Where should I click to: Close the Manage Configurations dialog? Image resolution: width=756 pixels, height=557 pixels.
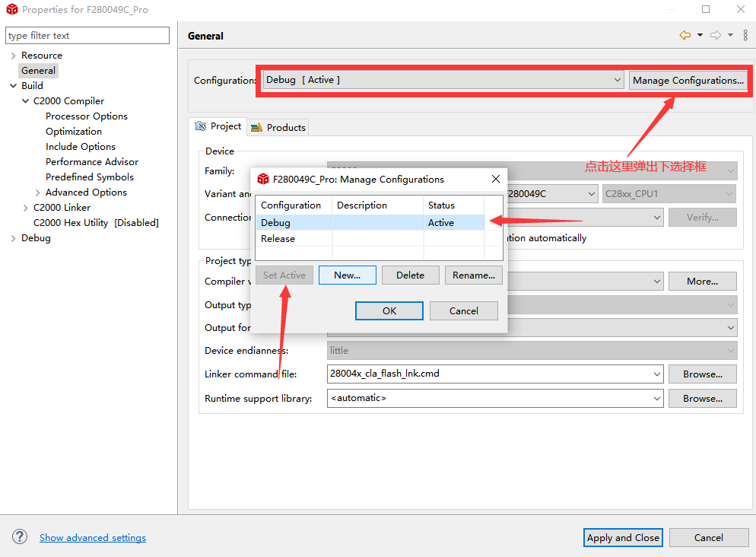click(496, 179)
